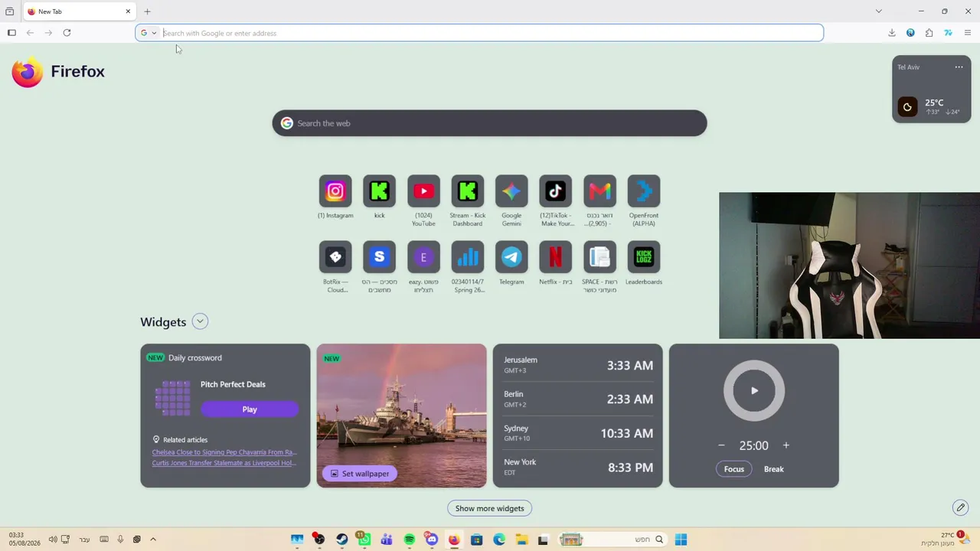980x551 pixels.
Task: Select the Focus timer mode
Action: point(734,469)
